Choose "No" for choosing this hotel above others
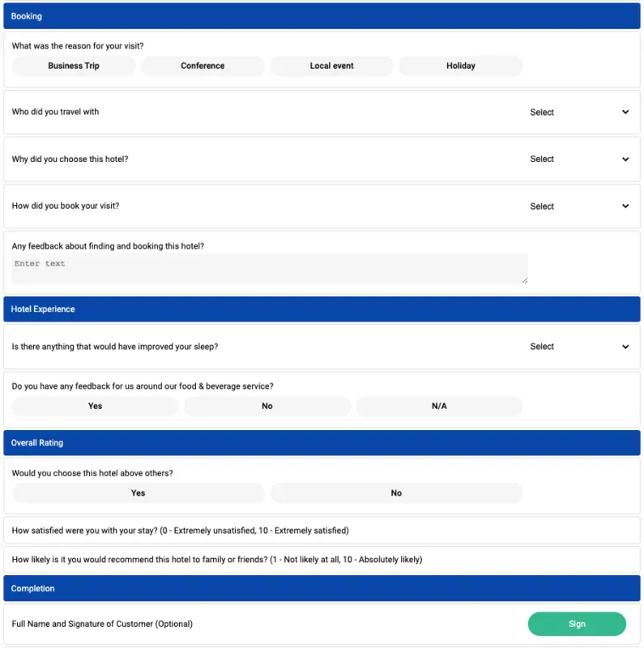This screenshot has width=644, height=648. point(396,492)
